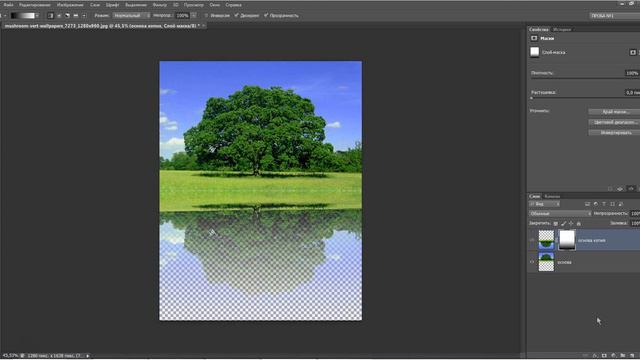The width and height of the screenshot is (640, 360).
Task: Toggle the Дизеринг checkbox
Action: [x=236, y=16]
